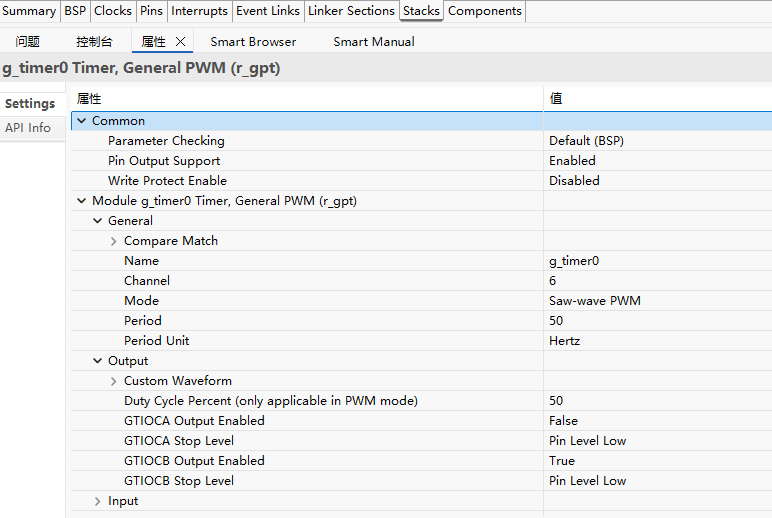Change GTIOCB Output Enabled value True
The width and height of the screenshot is (772, 518).
(562, 461)
